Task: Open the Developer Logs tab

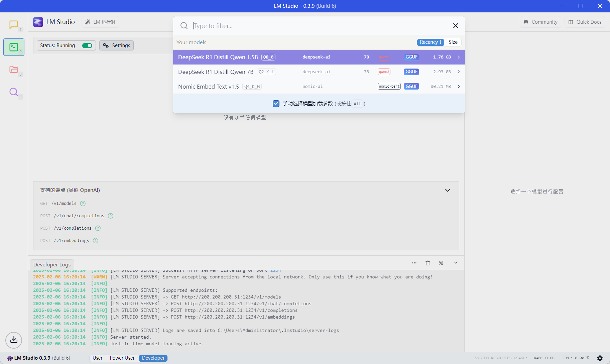Action: point(52,264)
